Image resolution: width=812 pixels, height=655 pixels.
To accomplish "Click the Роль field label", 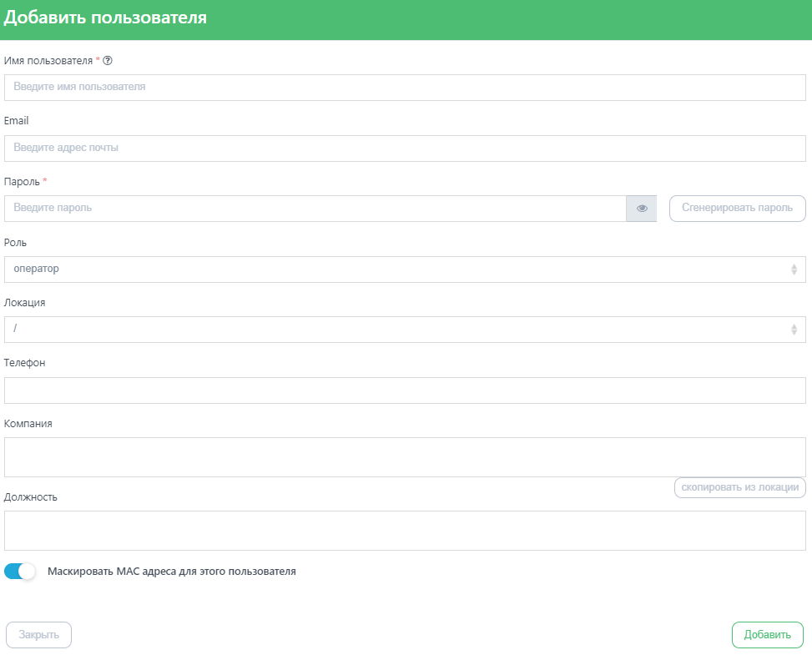I will pos(15,242).
